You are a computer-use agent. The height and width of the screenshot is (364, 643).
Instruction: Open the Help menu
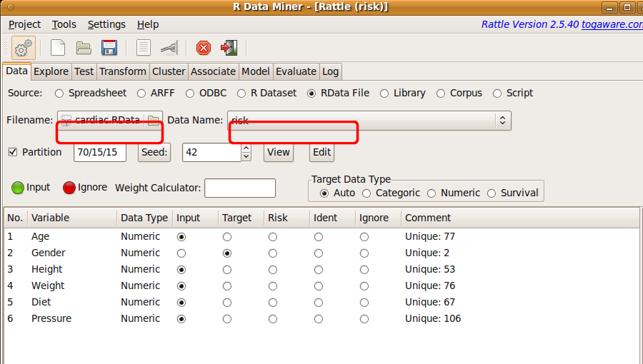(148, 24)
